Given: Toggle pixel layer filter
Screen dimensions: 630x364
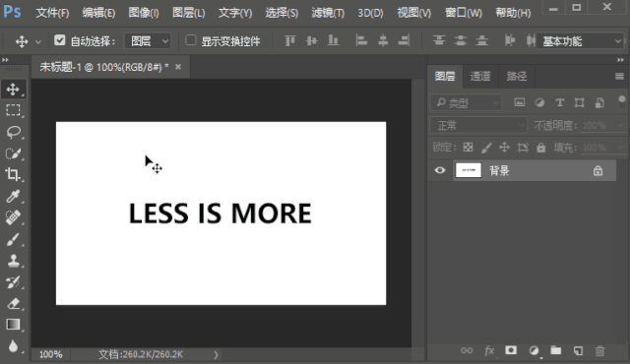Looking at the screenshot, I should 520,102.
